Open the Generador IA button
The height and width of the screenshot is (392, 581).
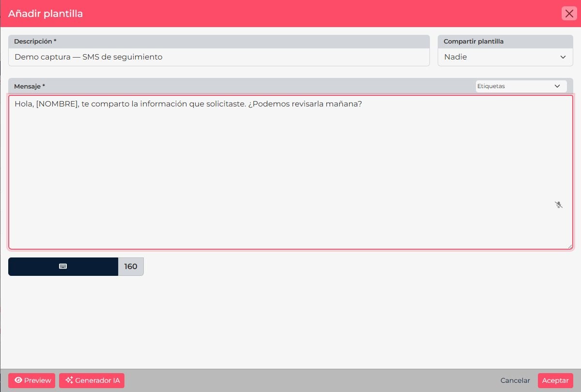(x=92, y=380)
